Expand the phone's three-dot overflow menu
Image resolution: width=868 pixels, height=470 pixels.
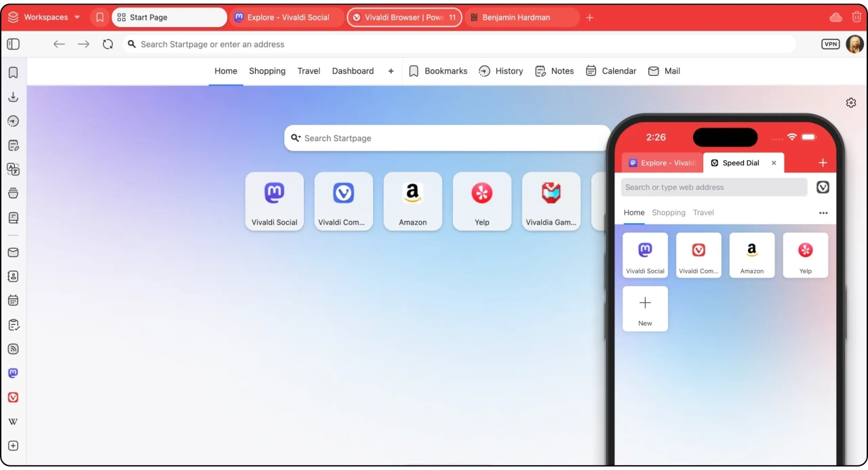pos(823,213)
